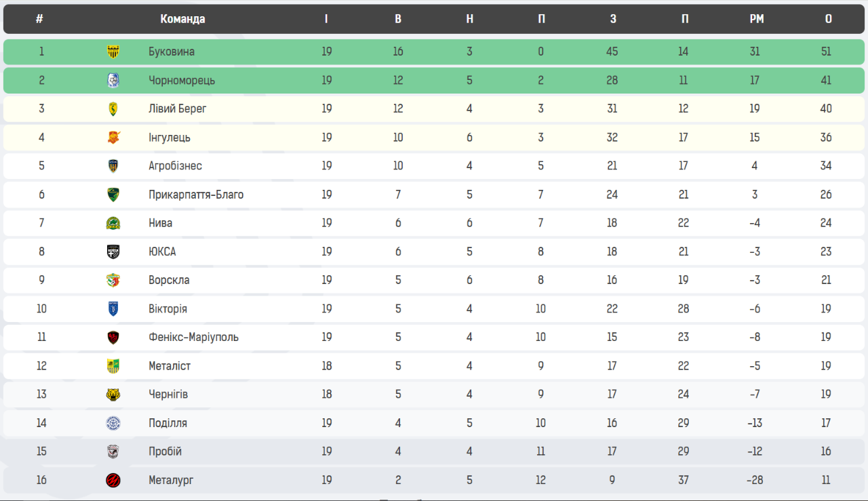Click the ЮКСА team logo
This screenshot has width=868, height=501.
(113, 252)
